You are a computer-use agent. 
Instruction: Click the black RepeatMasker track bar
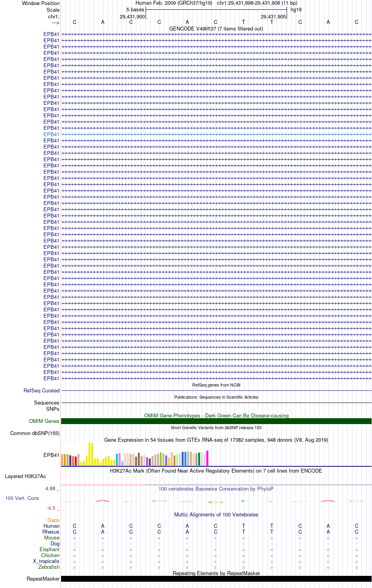(216, 579)
